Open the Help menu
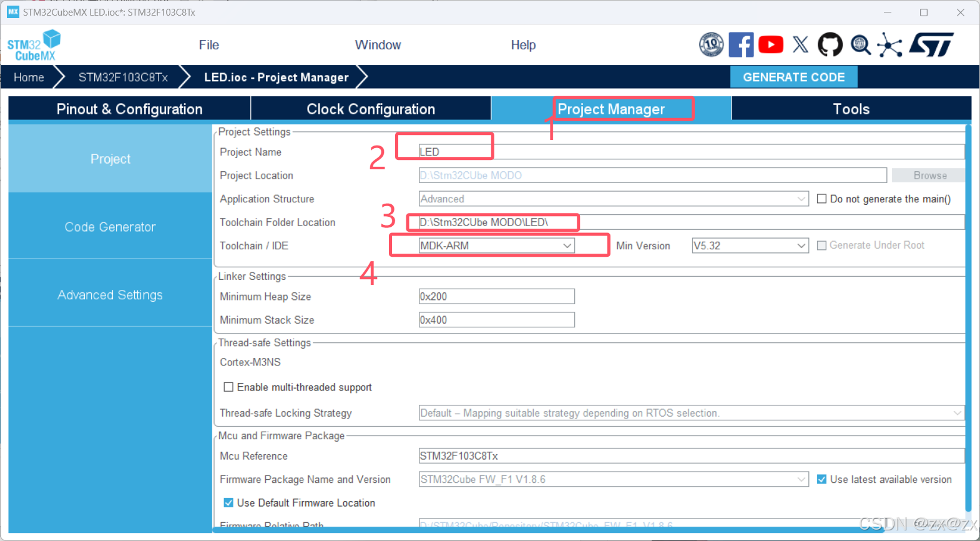The width and height of the screenshot is (980, 541). click(523, 45)
